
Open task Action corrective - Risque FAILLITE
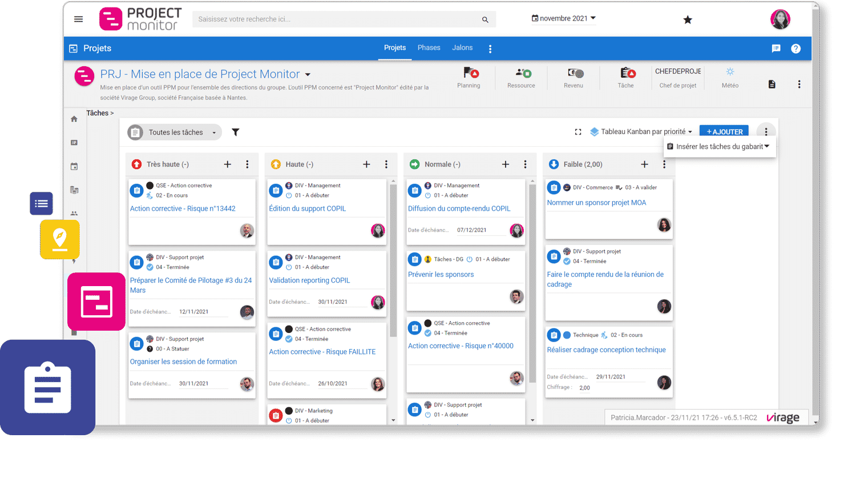coord(322,352)
